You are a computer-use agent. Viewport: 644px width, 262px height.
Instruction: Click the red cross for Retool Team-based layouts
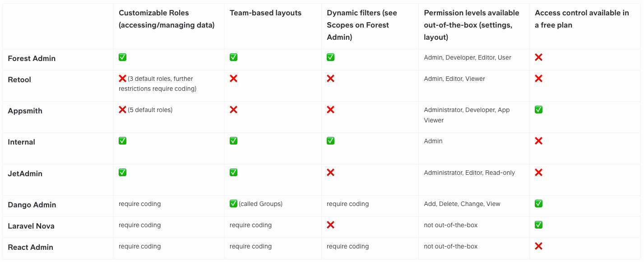233,79
